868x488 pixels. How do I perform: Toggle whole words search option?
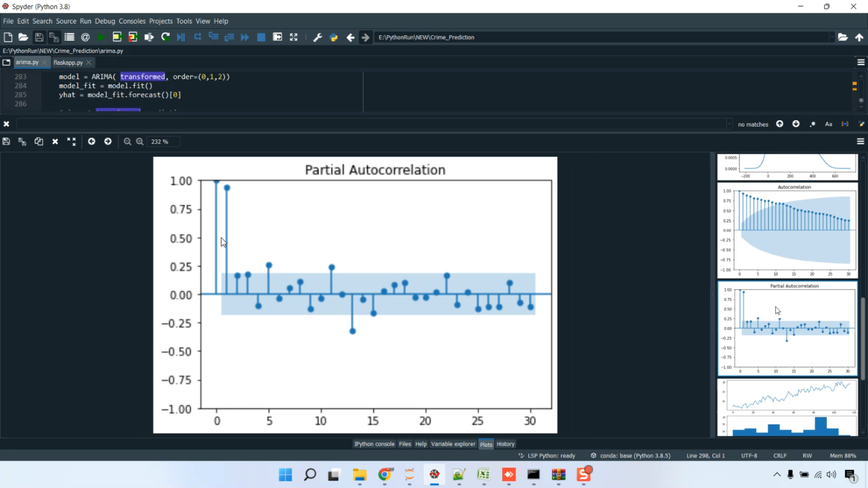(x=845, y=124)
